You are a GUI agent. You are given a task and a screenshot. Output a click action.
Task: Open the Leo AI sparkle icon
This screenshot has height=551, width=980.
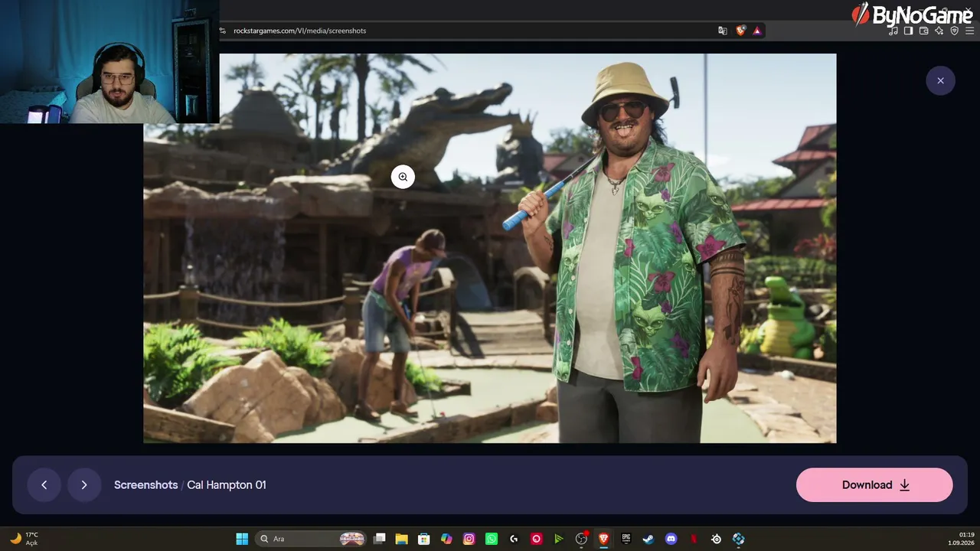click(x=939, y=31)
